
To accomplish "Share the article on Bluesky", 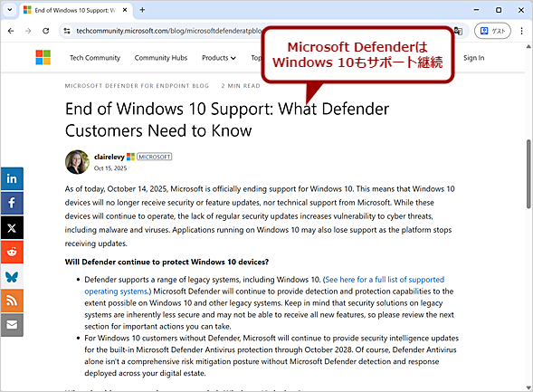I will (x=12, y=276).
